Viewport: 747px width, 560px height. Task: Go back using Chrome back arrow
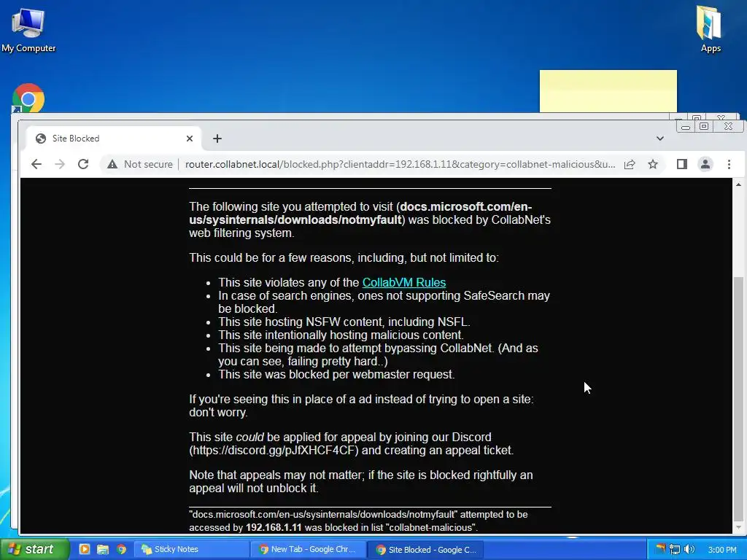(x=36, y=164)
